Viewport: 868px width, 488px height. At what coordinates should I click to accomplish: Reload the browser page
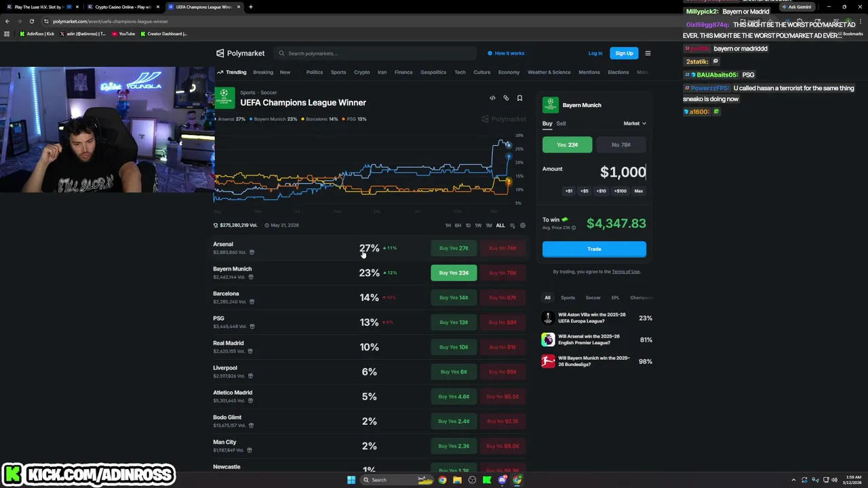click(31, 21)
